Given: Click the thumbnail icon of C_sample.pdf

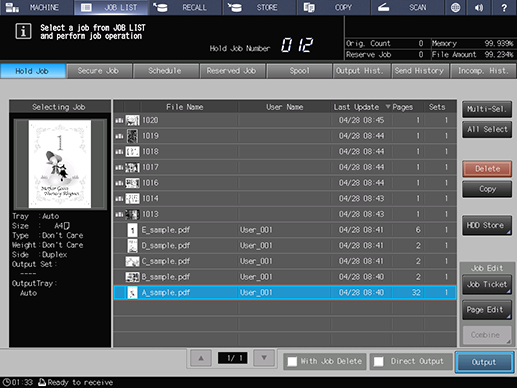Looking at the screenshot, I should [132, 261].
